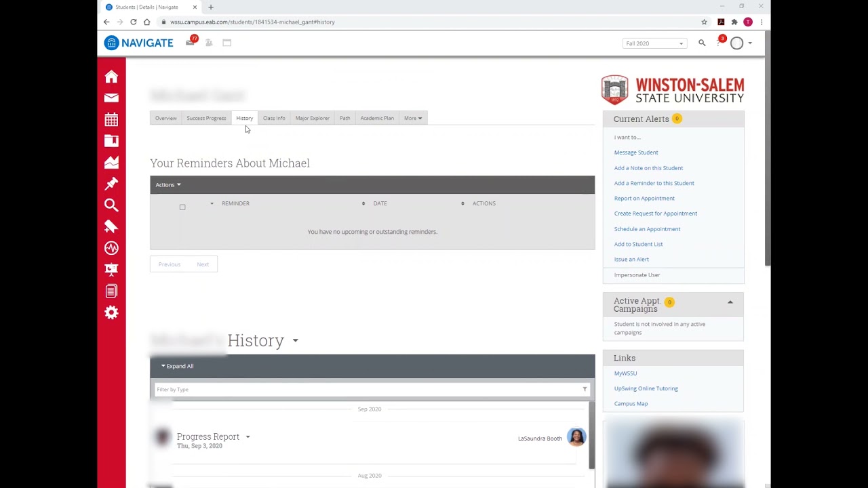Open the folder icon in the sidebar
Viewport: 868px width, 488px height.
coord(111,140)
